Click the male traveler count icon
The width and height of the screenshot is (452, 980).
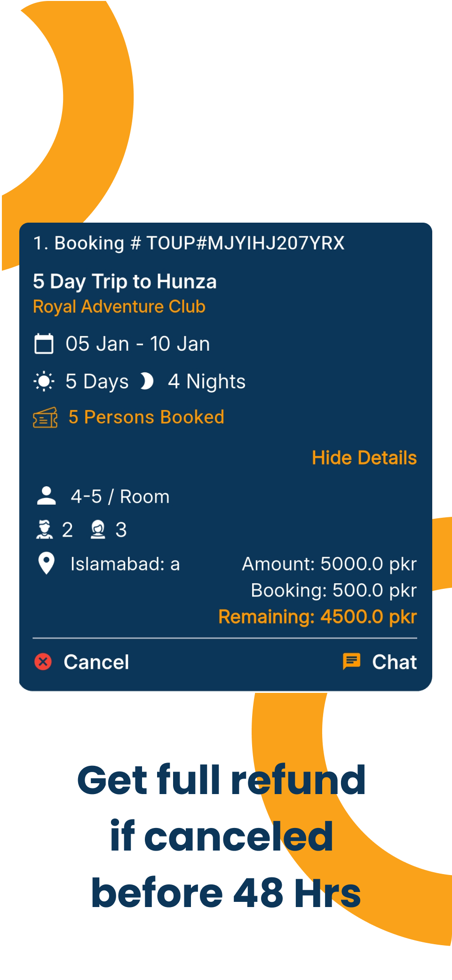45,530
